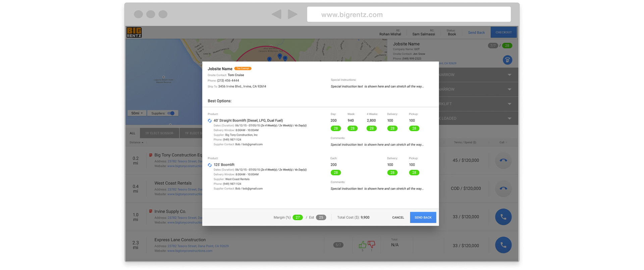Click refresh icon beside 125' Boomlift
The image size is (644, 270).
click(210, 165)
